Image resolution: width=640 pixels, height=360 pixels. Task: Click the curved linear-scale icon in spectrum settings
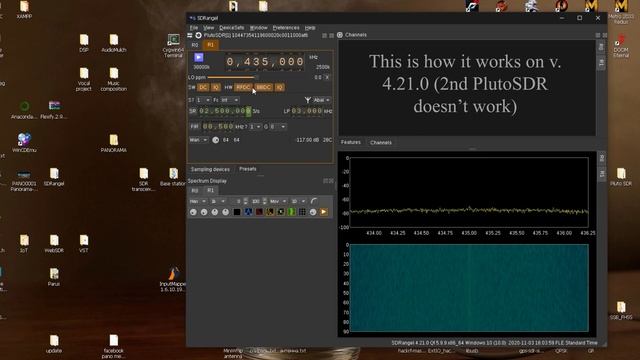pyautogui.click(x=313, y=201)
